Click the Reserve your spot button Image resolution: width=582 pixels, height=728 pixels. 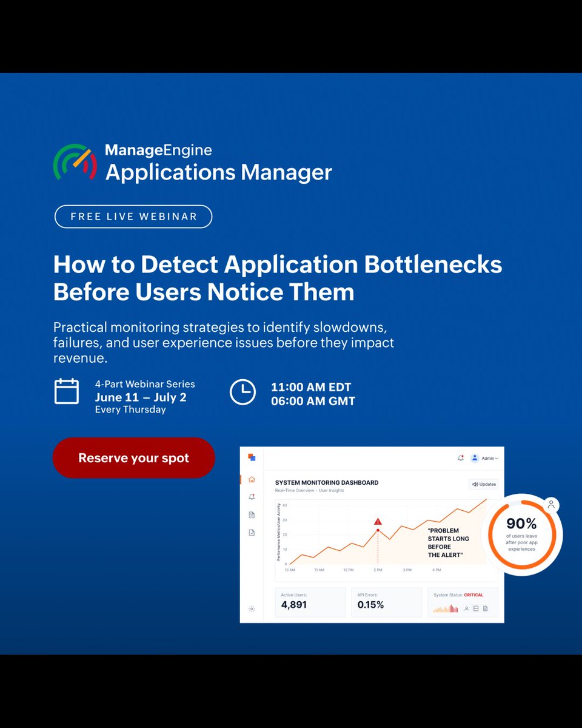coord(133,458)
